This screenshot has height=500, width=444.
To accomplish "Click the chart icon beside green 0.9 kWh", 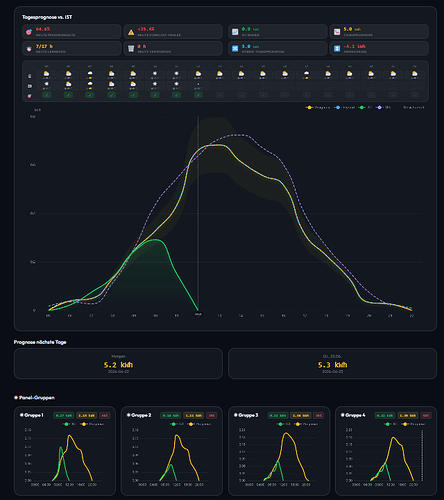I will pyautogui.click(x=235, y=32).
